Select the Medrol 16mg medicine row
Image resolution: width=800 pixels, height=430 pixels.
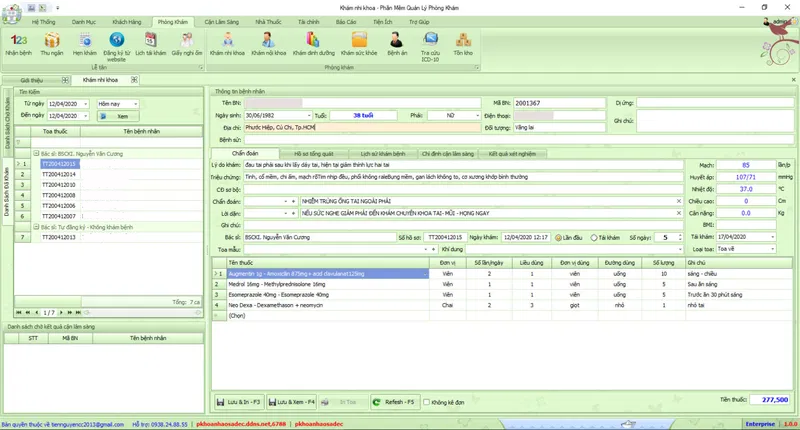pyautogui.click(x=300, y=284)
